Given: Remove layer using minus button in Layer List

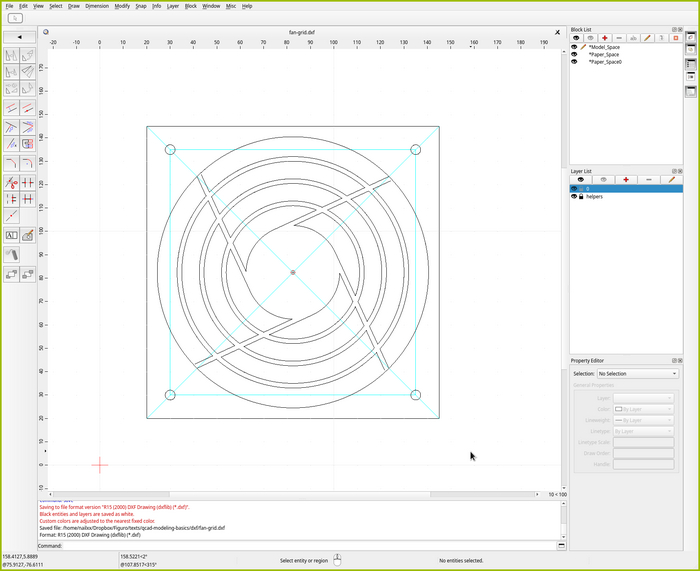Looking at the screenshot, I should pos(649,179).
